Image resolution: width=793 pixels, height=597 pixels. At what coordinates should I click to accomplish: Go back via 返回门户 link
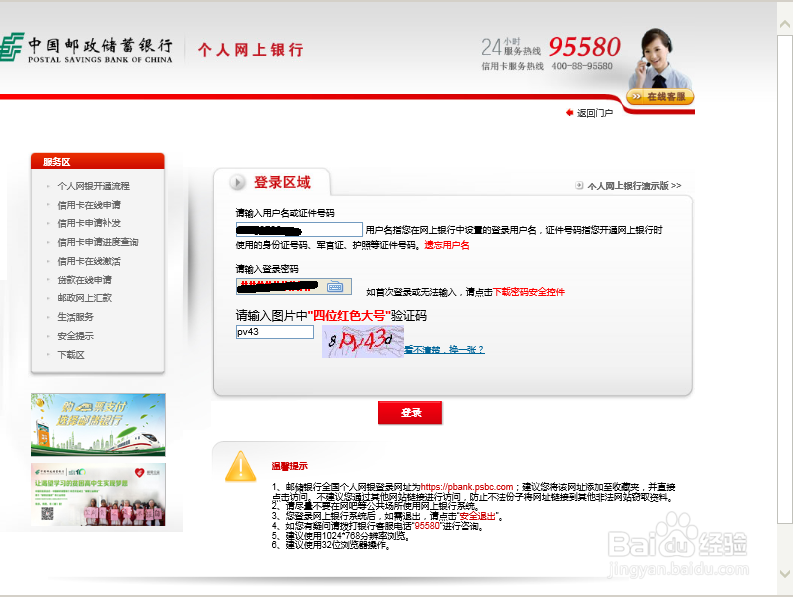coord(595,113)
